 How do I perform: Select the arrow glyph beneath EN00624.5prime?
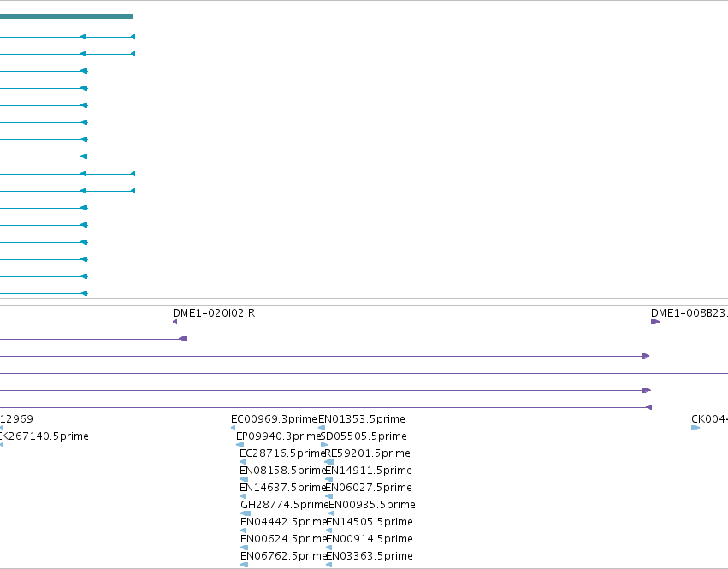pyautogui.click(x=244, y=548)
